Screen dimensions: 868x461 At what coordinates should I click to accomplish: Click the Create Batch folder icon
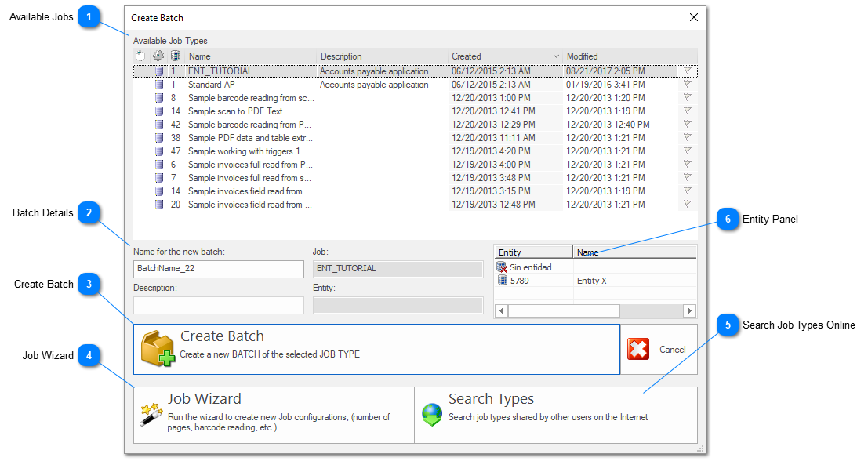[x=157, y=347]
